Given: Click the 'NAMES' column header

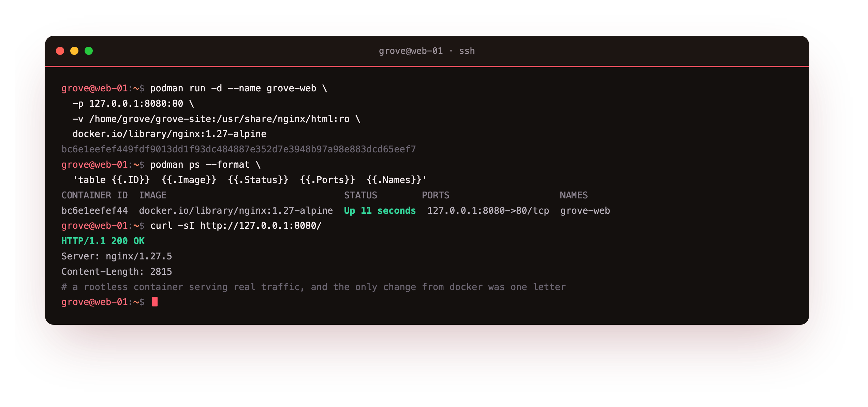Looking at the screenshot, I should (x=574, y=195).
